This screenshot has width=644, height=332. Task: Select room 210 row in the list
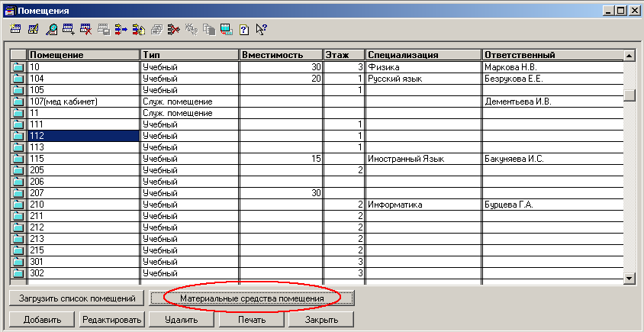point(83,205)
